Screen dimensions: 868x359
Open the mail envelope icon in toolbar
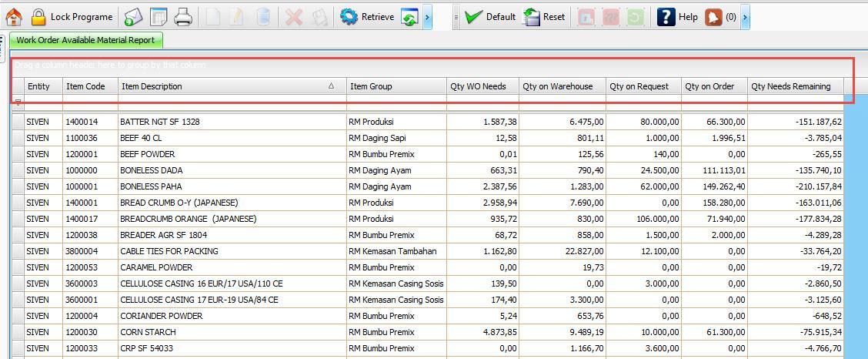pyautogui.click(x=133, y=17)
